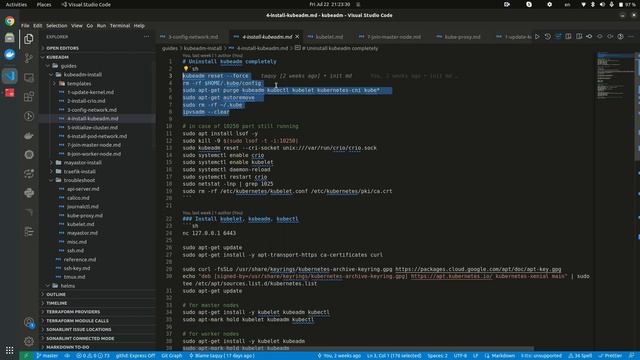Expand the traefik-install folder
The height and width of the screenshot is (360, 640).
click(97, 171)
